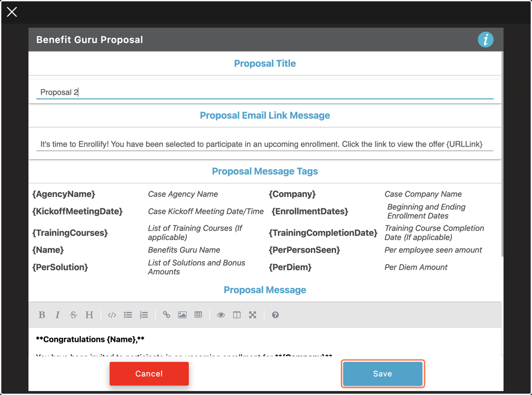Click 'List of Solutions and Bonus Amounts' text

click(196, 267)
